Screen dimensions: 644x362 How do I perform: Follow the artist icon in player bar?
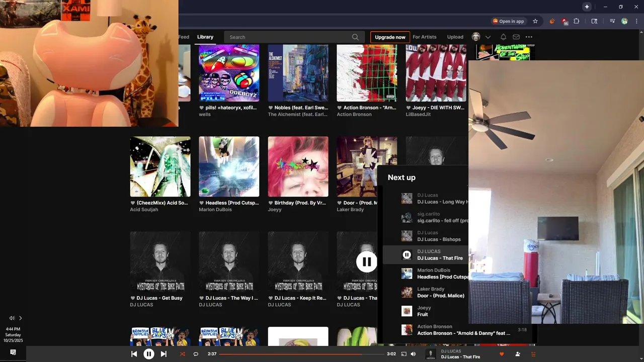tap(518, 354)
